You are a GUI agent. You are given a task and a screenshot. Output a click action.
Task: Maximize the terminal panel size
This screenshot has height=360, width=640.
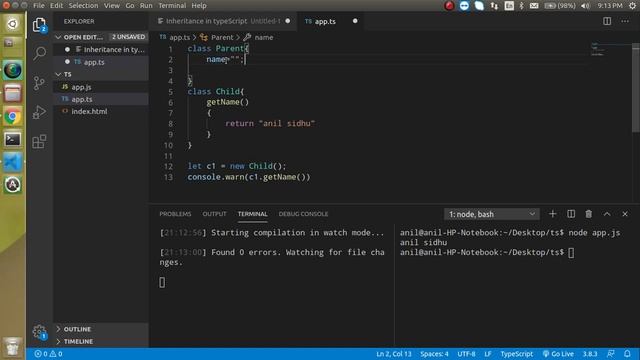tap(607, 214)
